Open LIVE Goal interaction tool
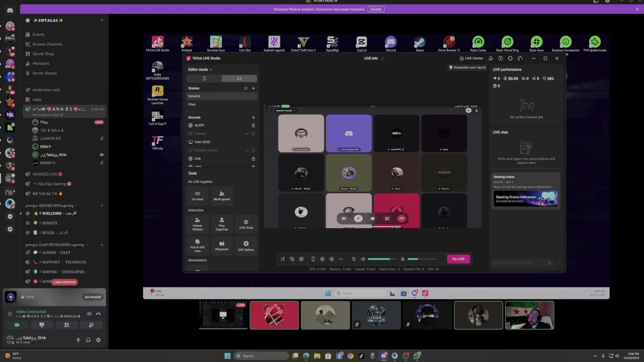 tap(246, 224)
